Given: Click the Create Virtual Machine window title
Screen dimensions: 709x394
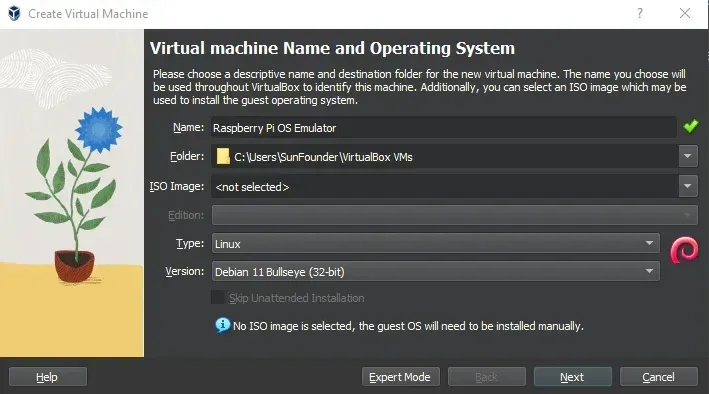Looking at the screenshot, I should (x=88, y=14).
